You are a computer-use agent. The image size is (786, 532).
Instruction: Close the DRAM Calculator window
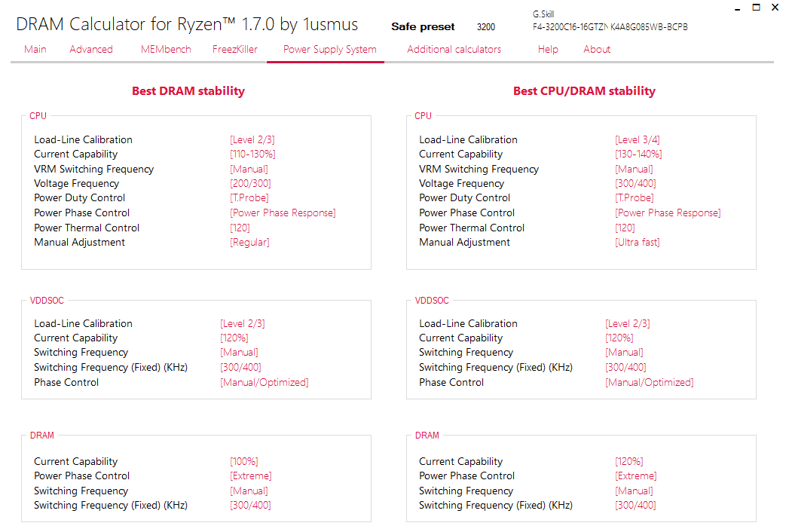pyautogui.click(x=775, y=8)
